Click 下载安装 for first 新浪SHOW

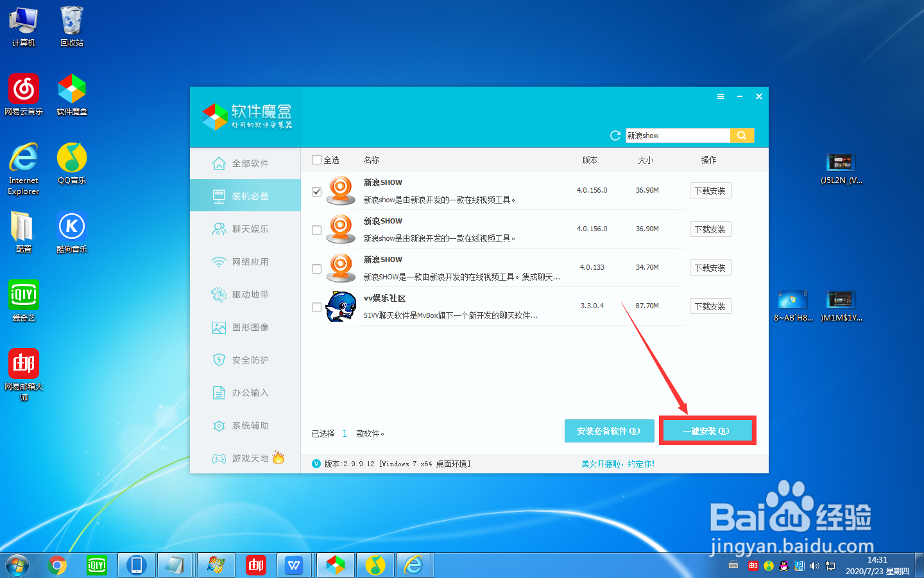tap(710, 191)
